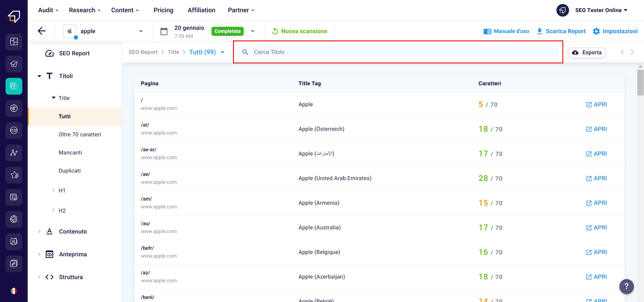Click the /ae-ar/ page cell
644x302 pixels.
159,153
